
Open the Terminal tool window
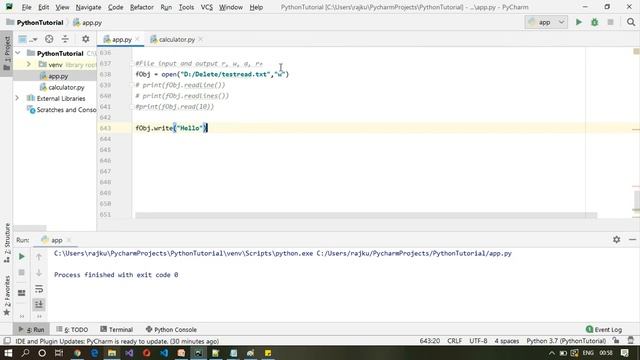click(117, 329)
